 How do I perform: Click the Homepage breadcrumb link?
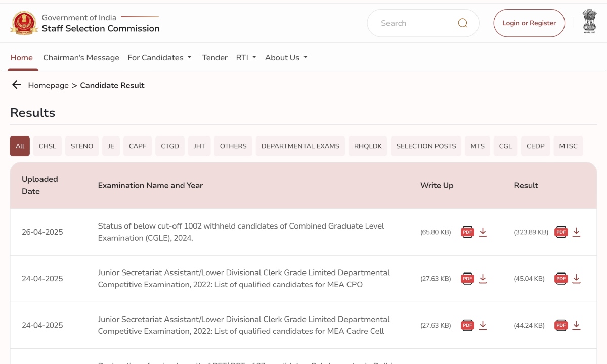click(48, 85)
